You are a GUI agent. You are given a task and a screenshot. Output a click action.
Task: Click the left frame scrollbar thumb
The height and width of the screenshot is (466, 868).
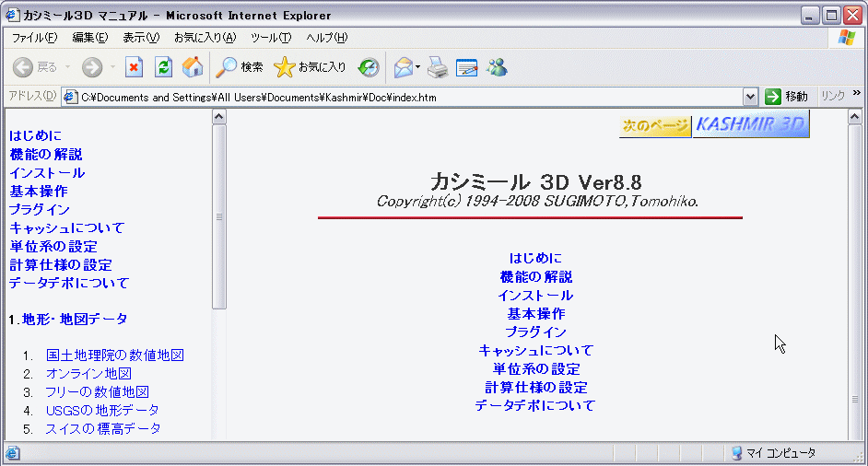[x=218, y=216]
